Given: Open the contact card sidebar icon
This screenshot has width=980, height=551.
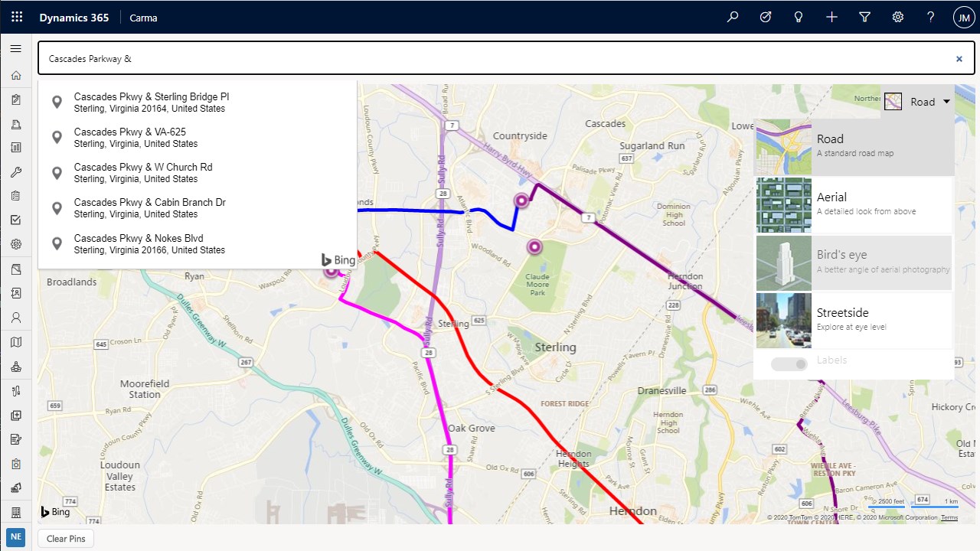Looking at the screenshot, I should pyautogui.click(x=15, y=293).
